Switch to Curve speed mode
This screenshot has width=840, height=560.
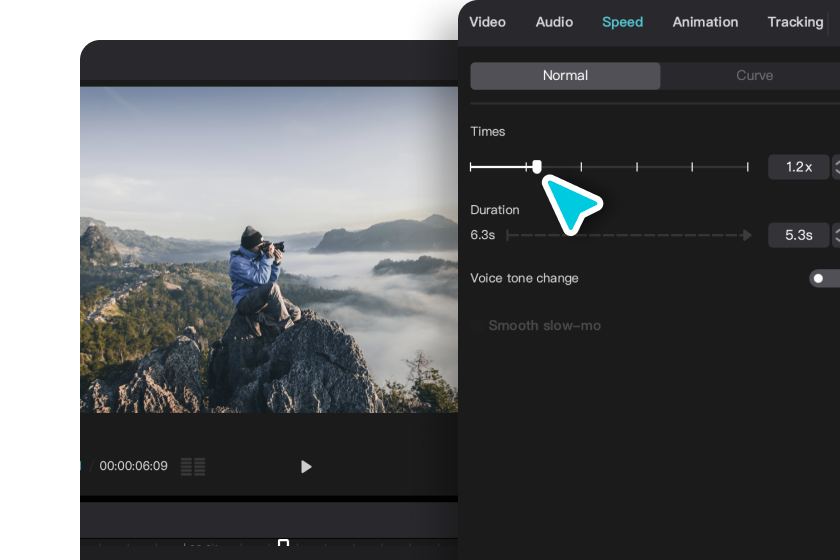click(x=754, y=76)
